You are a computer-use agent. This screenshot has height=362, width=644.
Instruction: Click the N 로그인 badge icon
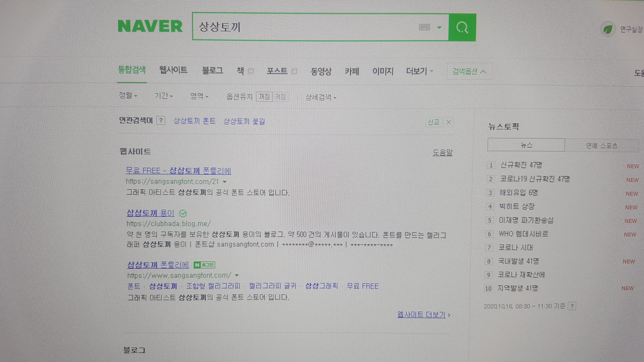(204, 265)
